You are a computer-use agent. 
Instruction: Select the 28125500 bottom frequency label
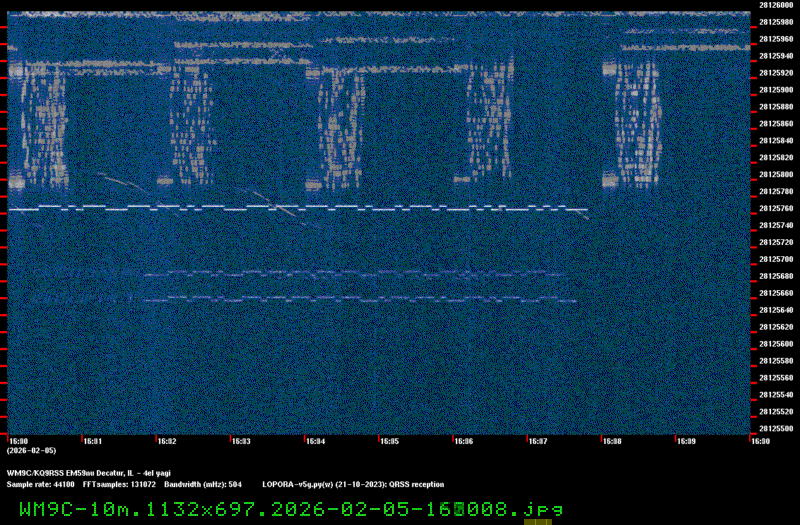pos(776,429)
